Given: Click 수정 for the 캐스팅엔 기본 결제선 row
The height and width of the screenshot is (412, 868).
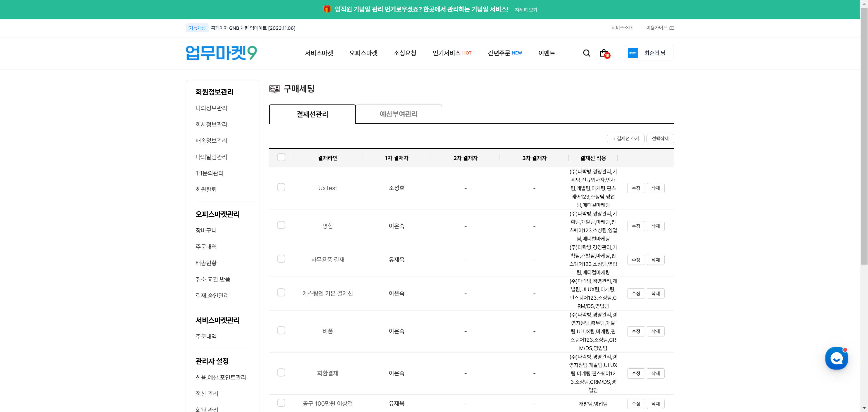Looking at the screenshot, I should [x=636, y=293].
